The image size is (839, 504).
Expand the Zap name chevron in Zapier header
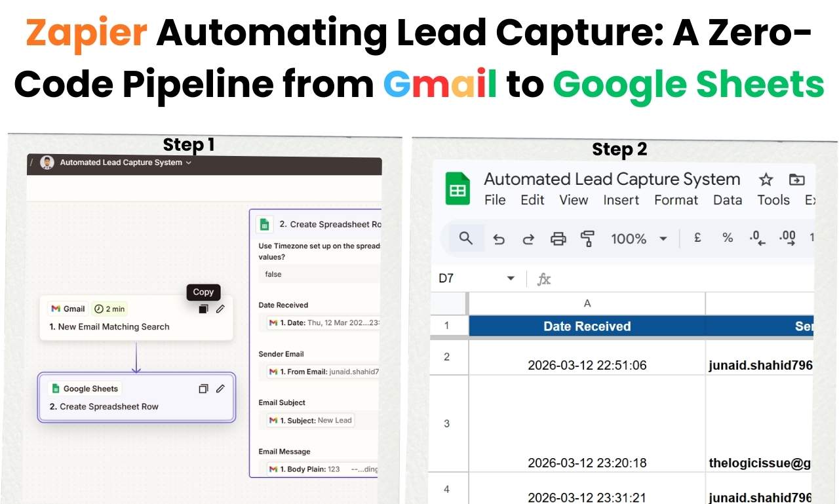click(x=189, y=163)
